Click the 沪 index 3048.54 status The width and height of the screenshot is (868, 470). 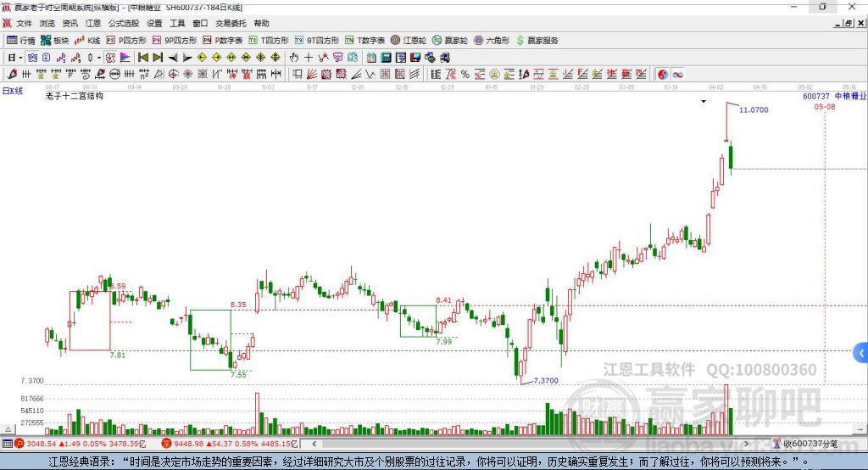tap(81, 444)
